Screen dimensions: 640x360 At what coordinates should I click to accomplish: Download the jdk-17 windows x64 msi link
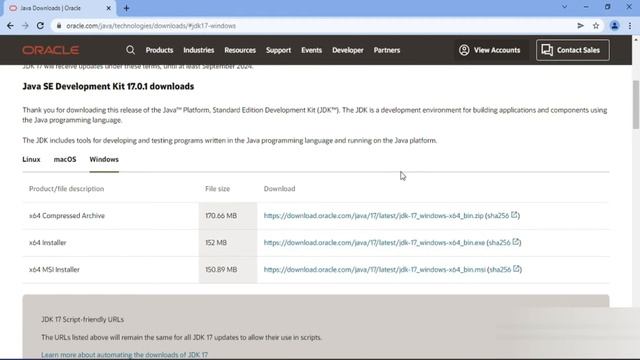(375, 269)
